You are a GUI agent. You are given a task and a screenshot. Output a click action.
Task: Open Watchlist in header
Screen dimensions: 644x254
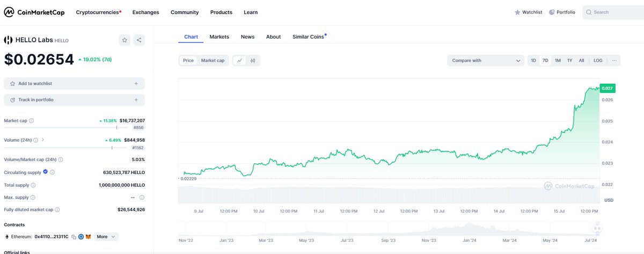(x=528, y=12)
